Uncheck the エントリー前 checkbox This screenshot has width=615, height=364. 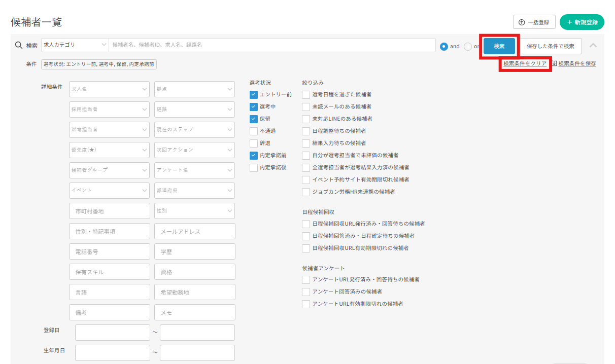click(x=254, y=94)
